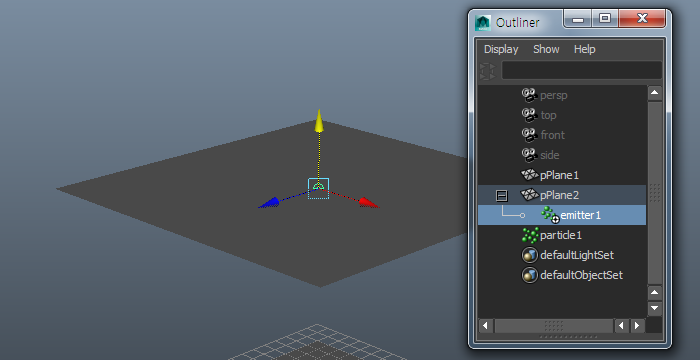Collapse the pPlane2 hierarchy

[x=502, y=195]
